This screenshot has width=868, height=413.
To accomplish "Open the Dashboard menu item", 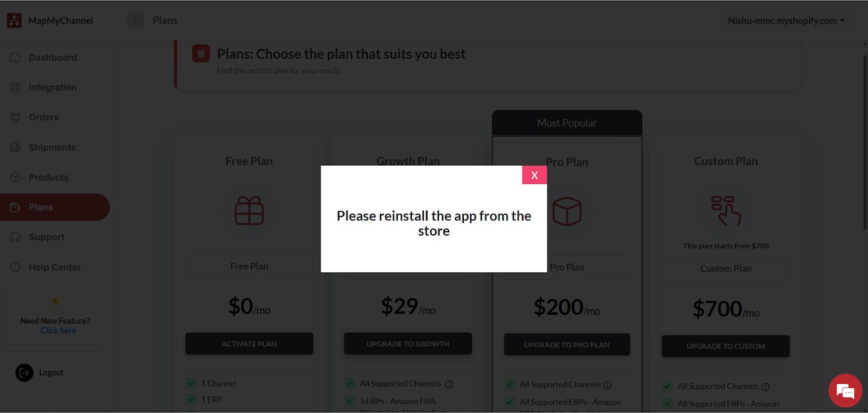I will 53,58.
